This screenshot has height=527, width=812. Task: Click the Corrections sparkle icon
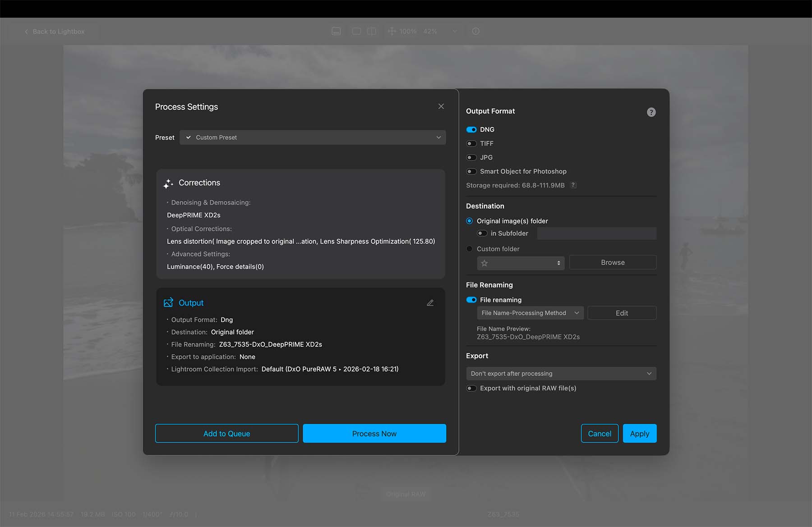(168, 183)
